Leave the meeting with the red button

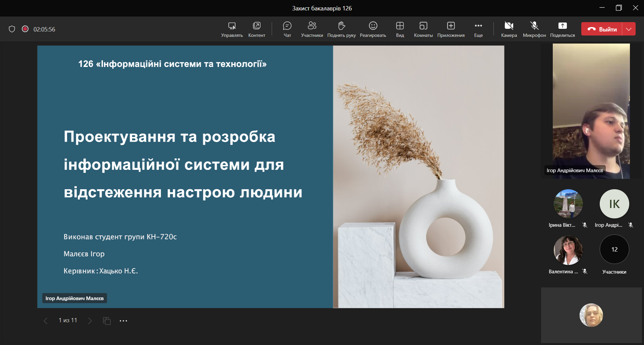(602, 29)
